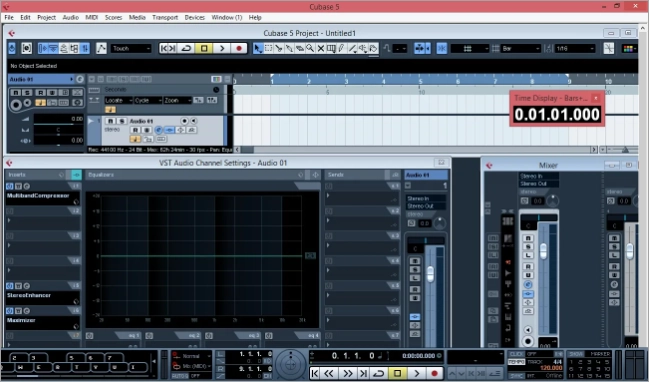Open the Cycle dropdown in track list
The image size is (649, 382).
148,100
